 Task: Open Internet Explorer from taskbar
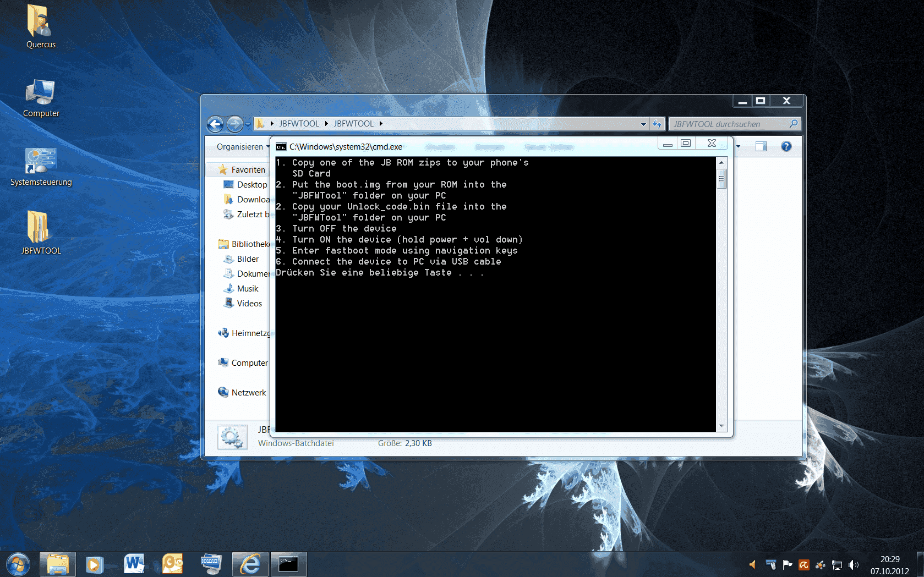(x=250, y=564)
